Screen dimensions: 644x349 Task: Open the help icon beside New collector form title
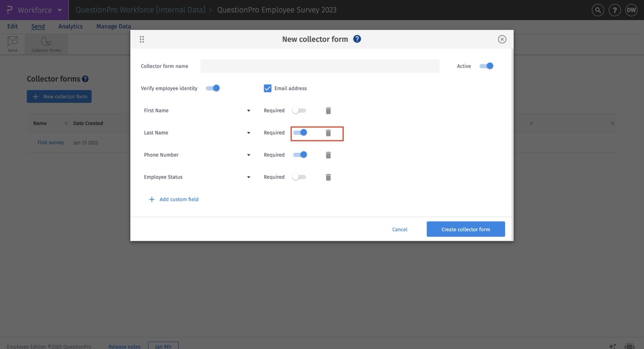click(357, 38)
